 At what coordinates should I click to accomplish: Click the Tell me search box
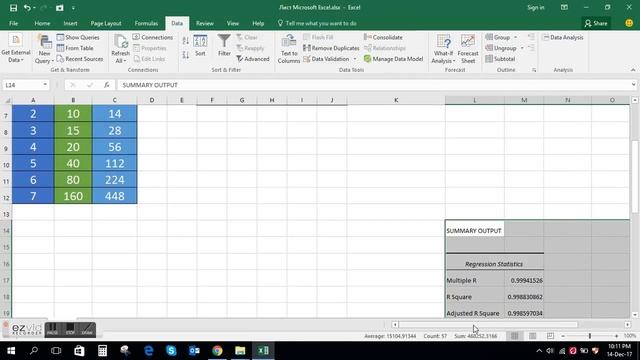(x=317, y=23)
